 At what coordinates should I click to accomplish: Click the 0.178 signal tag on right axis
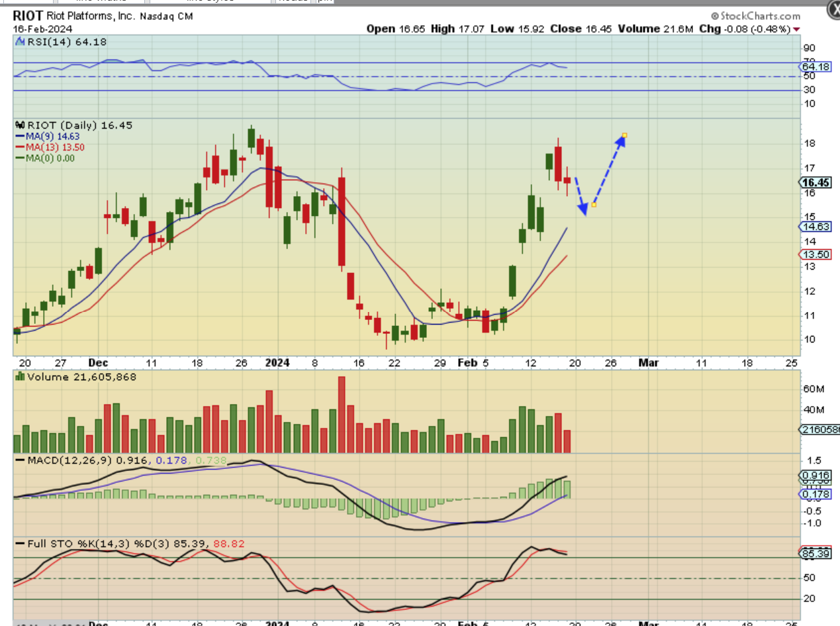[x=815, y=494]
